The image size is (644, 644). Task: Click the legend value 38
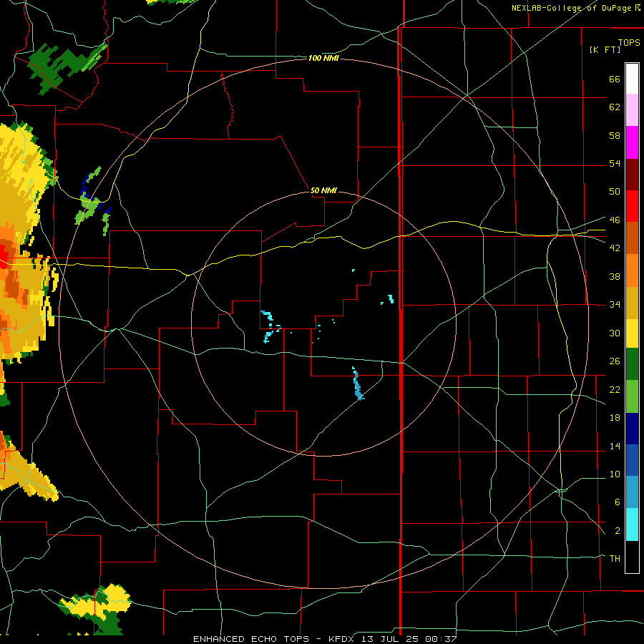(x=615, y=276)
